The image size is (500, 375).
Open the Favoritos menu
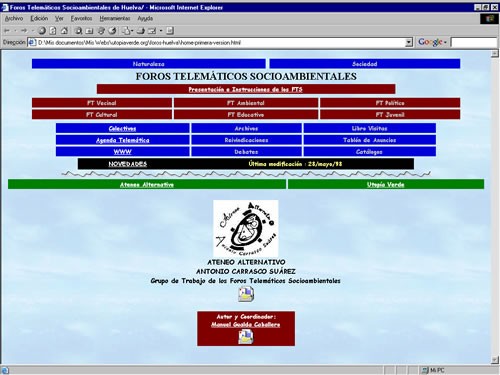point(81,19)
